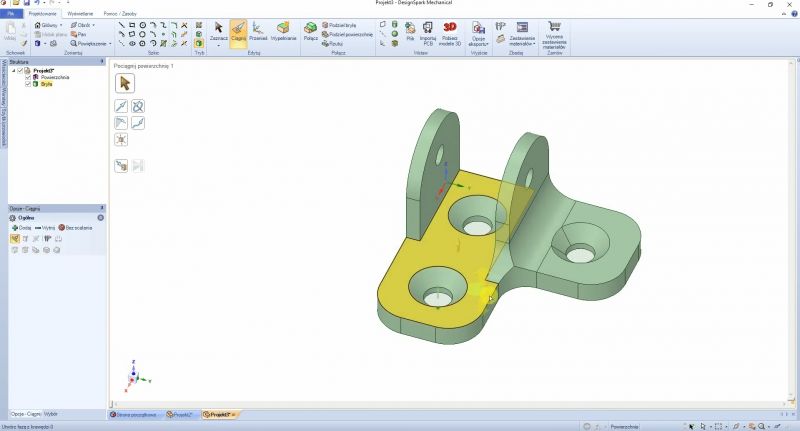Pin the Struktura panel
The image size is (800, 431).
102,62
